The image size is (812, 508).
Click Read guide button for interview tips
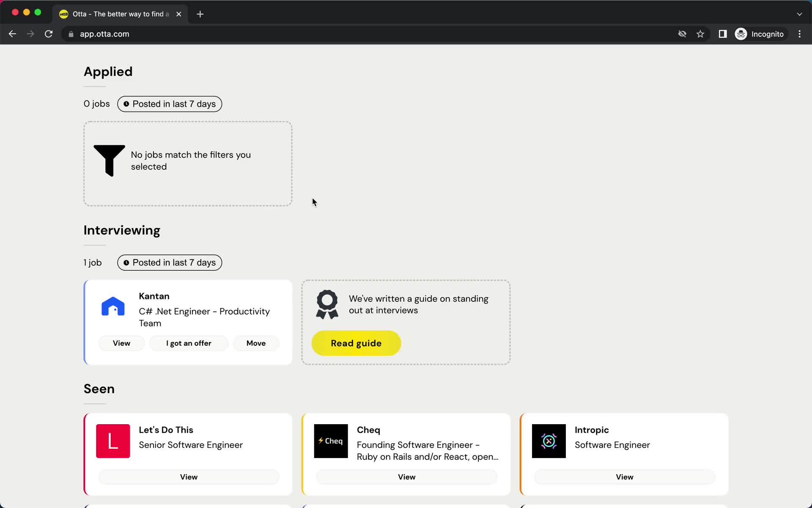(x=356, y=343)
